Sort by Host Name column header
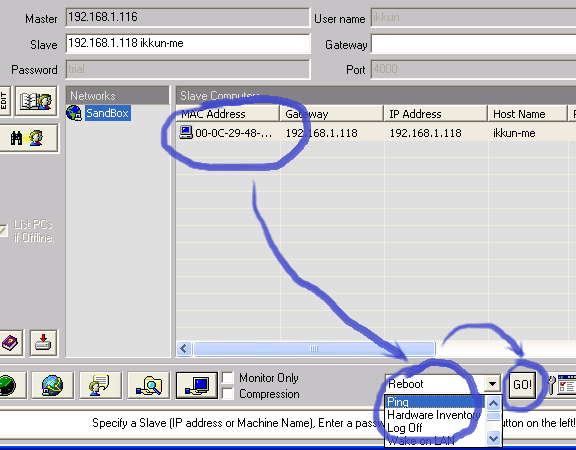 coord(527,114)
